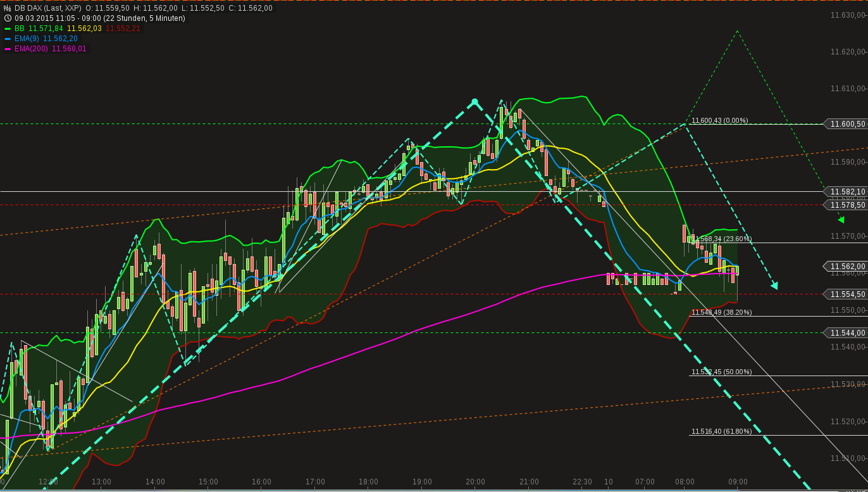Viewport: 868px width, 492px height.
Task: Click the 14:00 label on the time axis
Action: pos(155,482)
